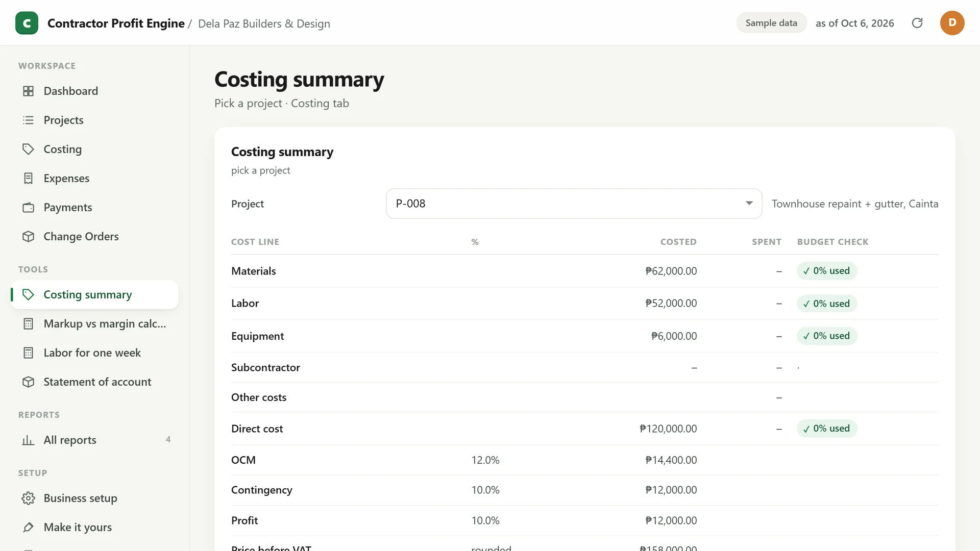Open Expenses in the sidebar
The image size is (980, 551).
(x=94, y=178)
